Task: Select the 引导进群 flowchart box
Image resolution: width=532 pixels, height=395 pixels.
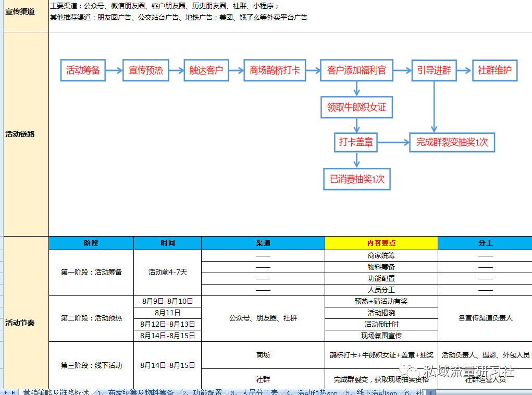Action: 434,70
